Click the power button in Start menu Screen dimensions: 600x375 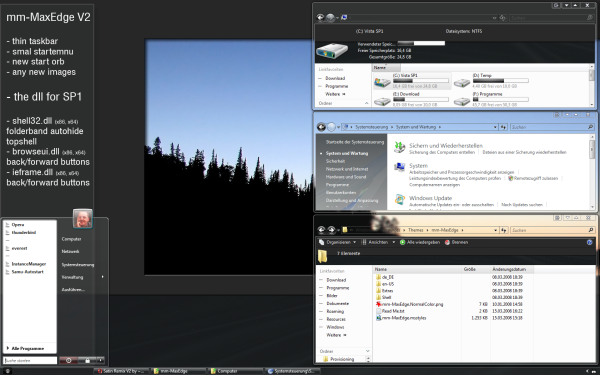pyautogui.click(x=68, y=360)
